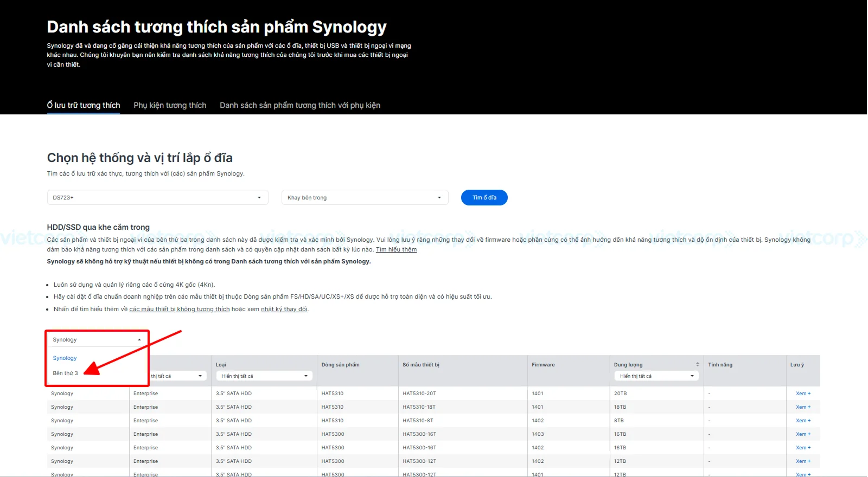868x477 pixels.
Task: Click the Tính năng column header
Action: coord(720,365)
